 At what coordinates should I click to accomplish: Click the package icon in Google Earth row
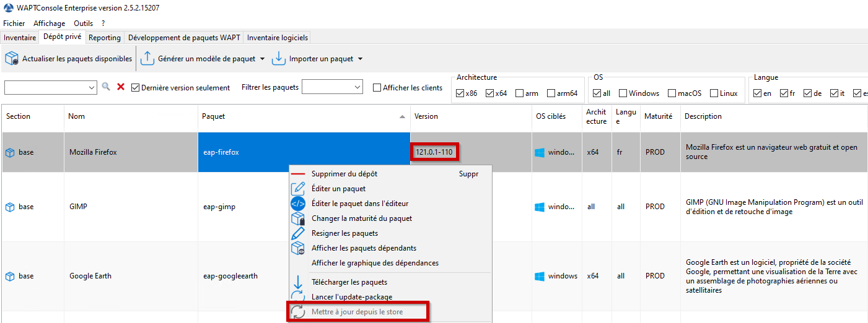tap(10, 276)
